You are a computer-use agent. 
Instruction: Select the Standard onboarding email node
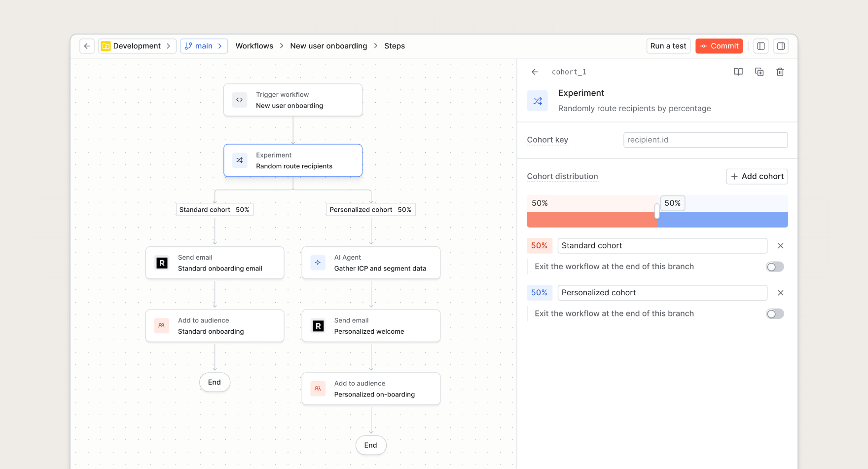pyautogui.click(x=215, y=263)
